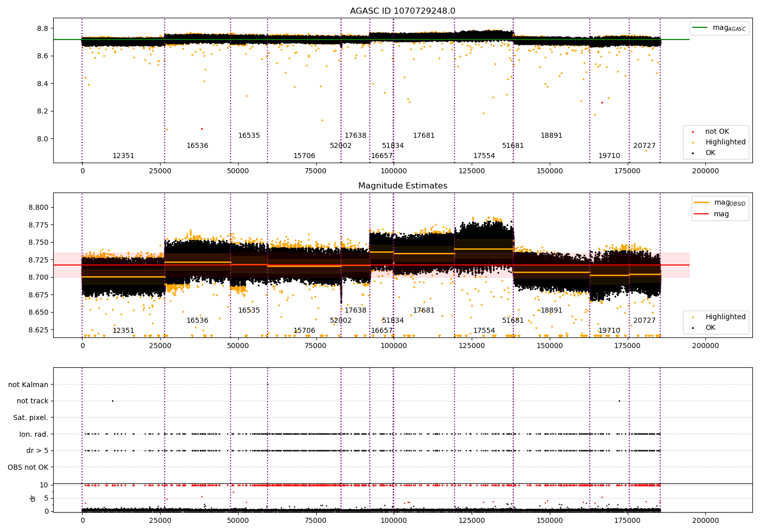Click the dr > 5 axis label
The width and height of the screenshot is (760, 532).
pyautogui.click(x=37, y=450)
